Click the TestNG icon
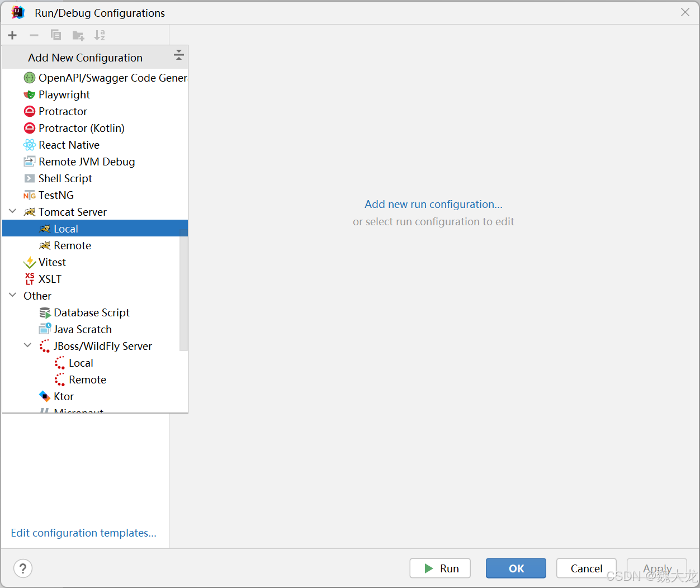 coord(30,195)
